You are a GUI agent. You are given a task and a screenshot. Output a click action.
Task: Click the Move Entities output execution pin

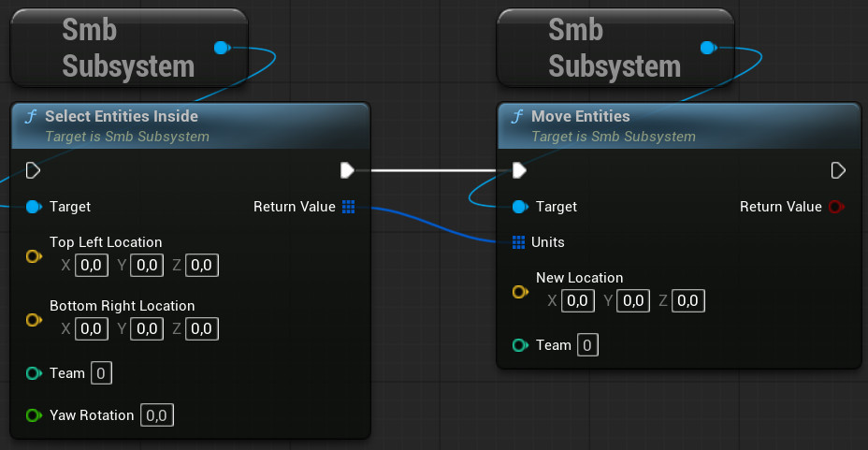pyautogui.click(x=838, y=170)
